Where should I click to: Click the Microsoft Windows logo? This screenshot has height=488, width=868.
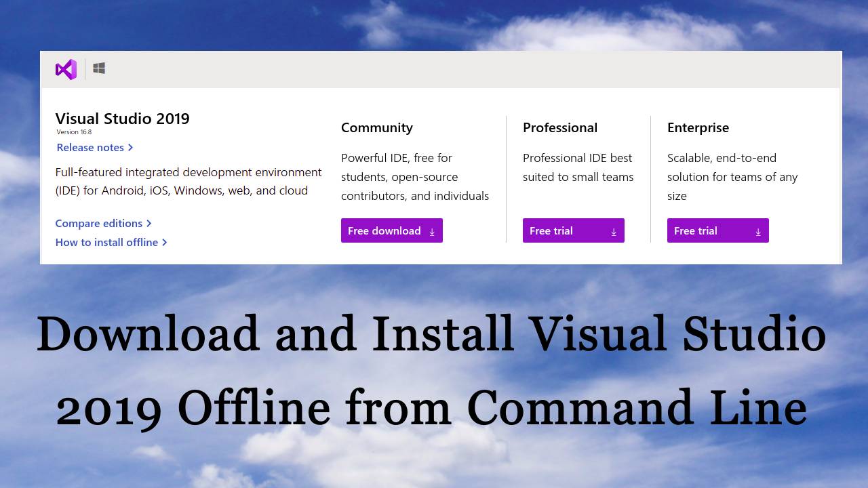[x=99, y=68]
